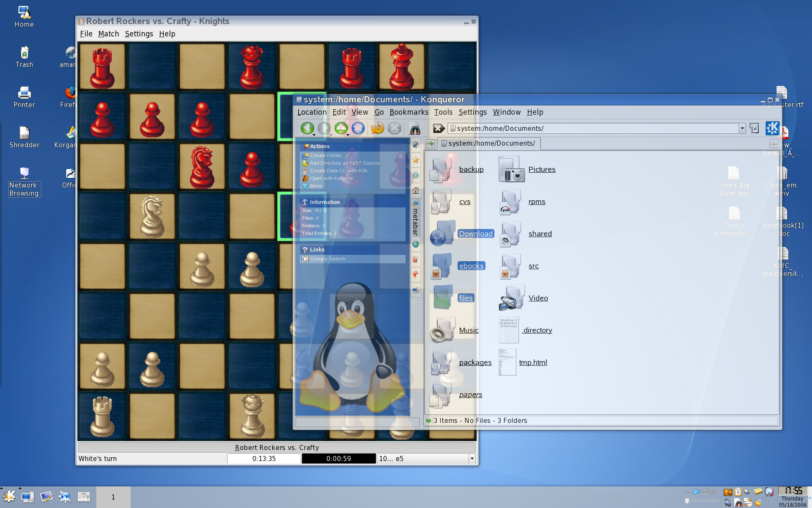Open the History sidebar panel icon
This screenshot has width=812, height=508.
click(416, 175)
